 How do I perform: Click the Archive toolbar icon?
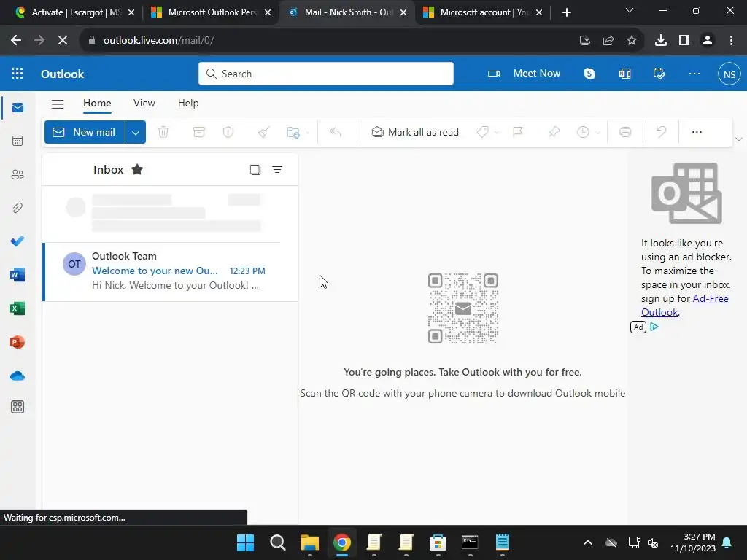click(x=198, y=132)
